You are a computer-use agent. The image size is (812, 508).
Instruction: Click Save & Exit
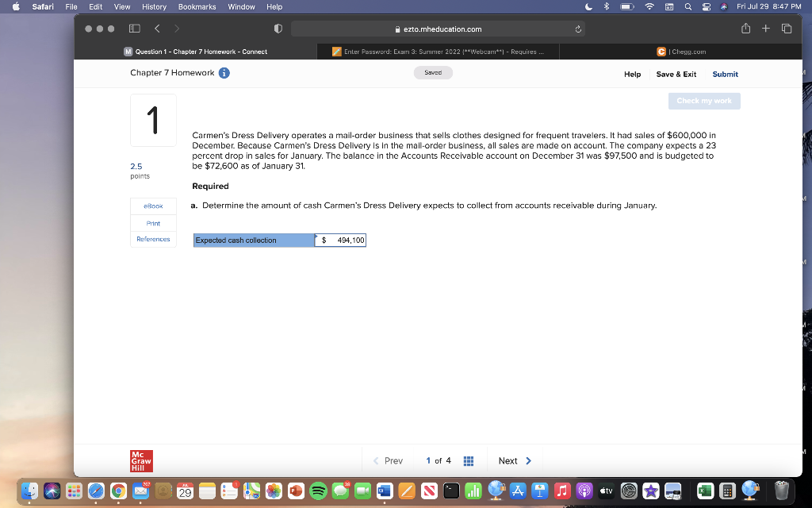coord(676,74)
